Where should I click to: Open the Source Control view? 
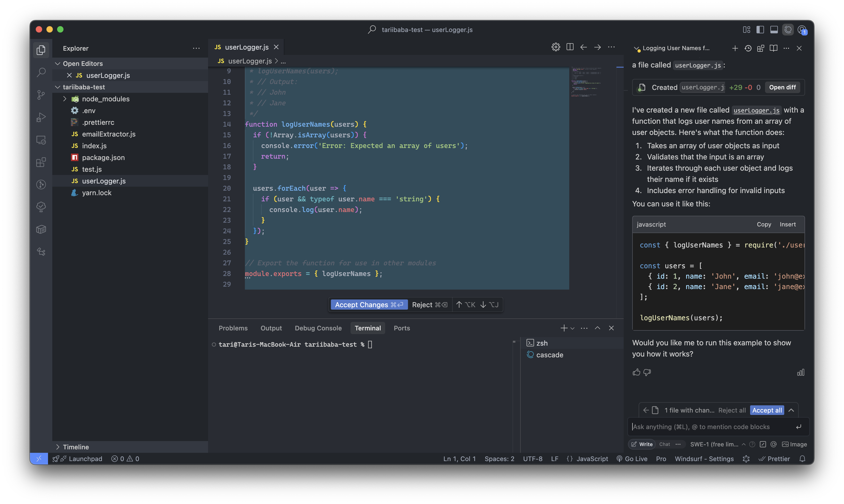click(x=41, y=95)
